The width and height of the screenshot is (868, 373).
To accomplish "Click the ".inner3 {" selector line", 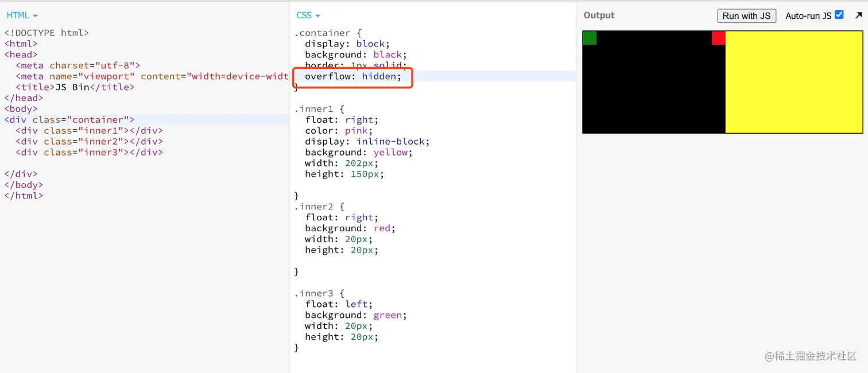I will click(319, 293).
